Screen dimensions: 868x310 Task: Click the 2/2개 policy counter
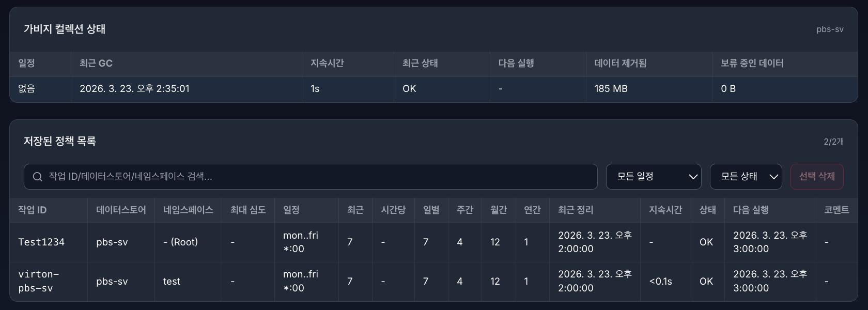pyautogui.click(x=834, y=141)
